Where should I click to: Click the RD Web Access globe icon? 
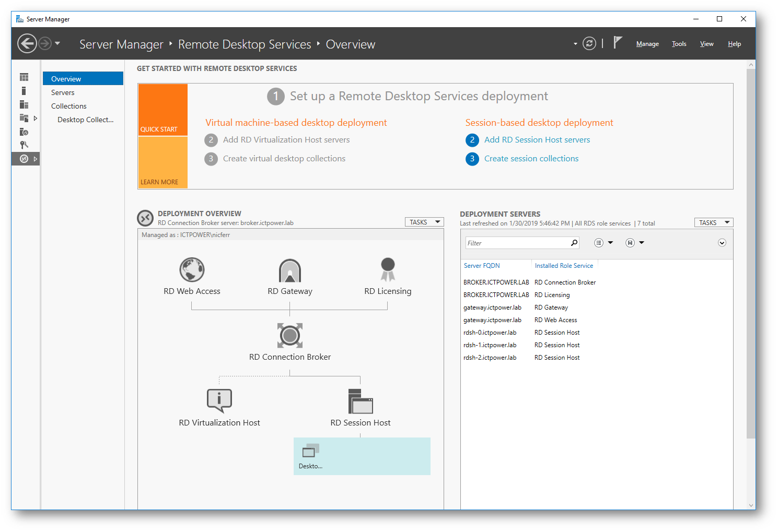[192, 269]
